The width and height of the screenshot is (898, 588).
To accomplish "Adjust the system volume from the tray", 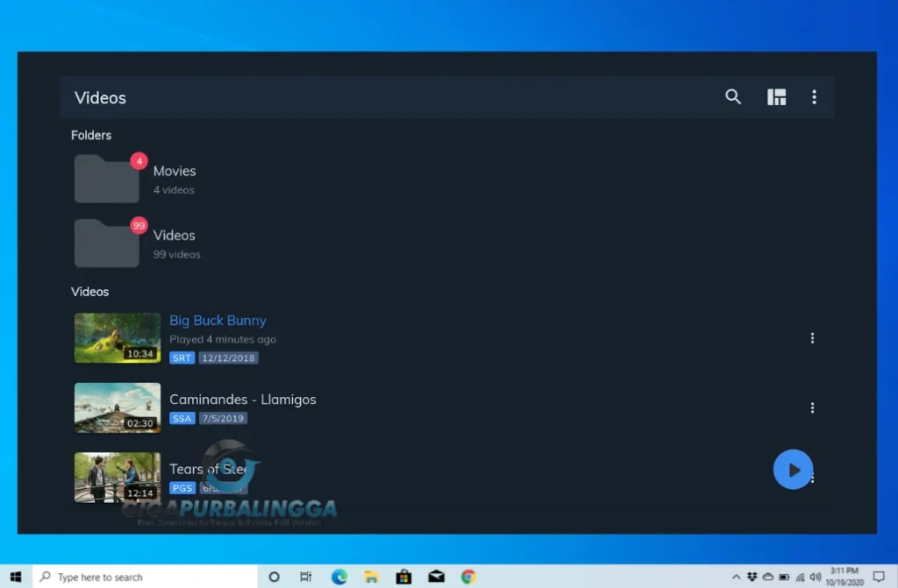I will coord(816,577).
